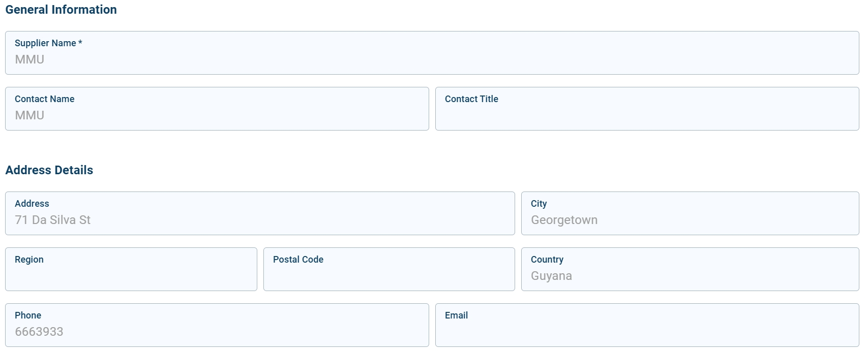Screen dimensions: 868x351
Task: Click the 'Georgetown' city value text
Action: pyautogui.click(x=564, y=220)
